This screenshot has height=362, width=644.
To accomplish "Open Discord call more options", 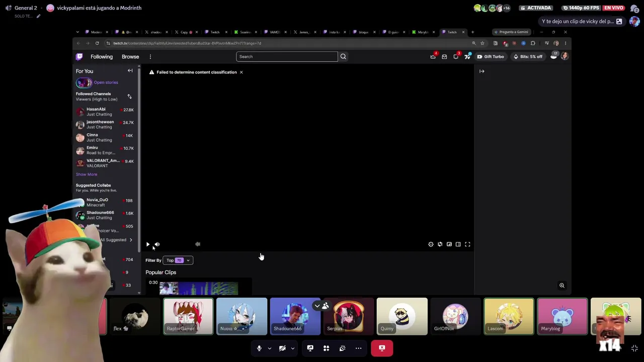I will coord(358,348).
